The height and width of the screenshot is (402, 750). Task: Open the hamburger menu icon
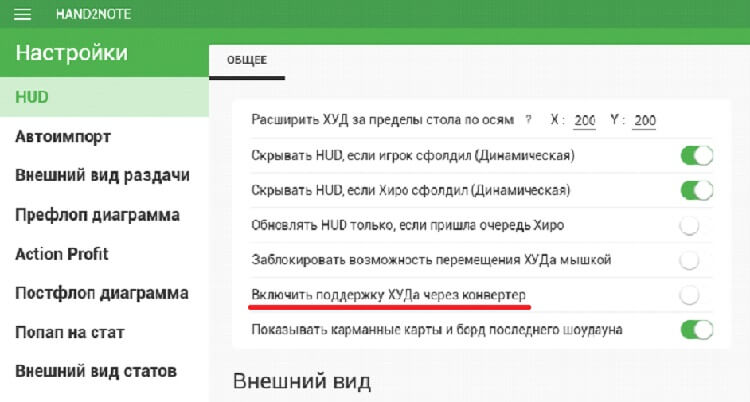[24, 15]
